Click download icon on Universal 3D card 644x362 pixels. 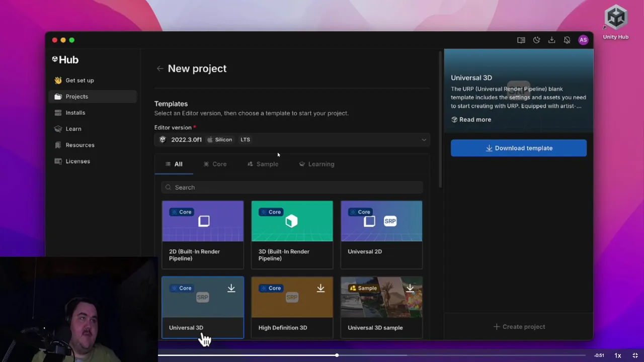coord(231,288)
